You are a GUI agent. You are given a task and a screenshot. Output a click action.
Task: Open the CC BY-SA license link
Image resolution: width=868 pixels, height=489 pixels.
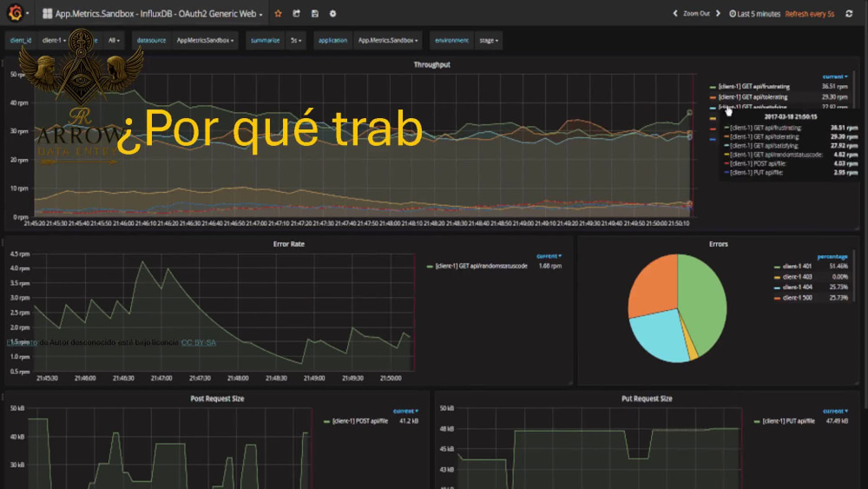tap(199, 342)
